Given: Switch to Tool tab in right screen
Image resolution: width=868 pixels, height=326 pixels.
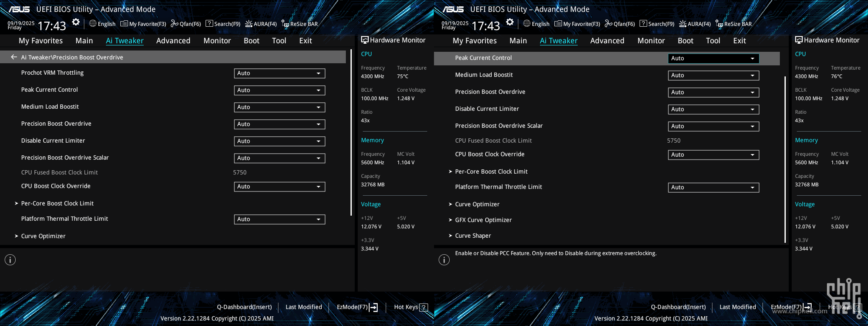Looking at the screenshot, I should [x=713, y=41].
